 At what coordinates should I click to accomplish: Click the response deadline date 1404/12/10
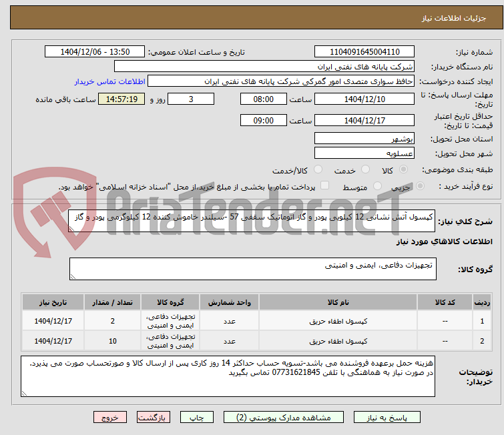click(x=364, y=99)
